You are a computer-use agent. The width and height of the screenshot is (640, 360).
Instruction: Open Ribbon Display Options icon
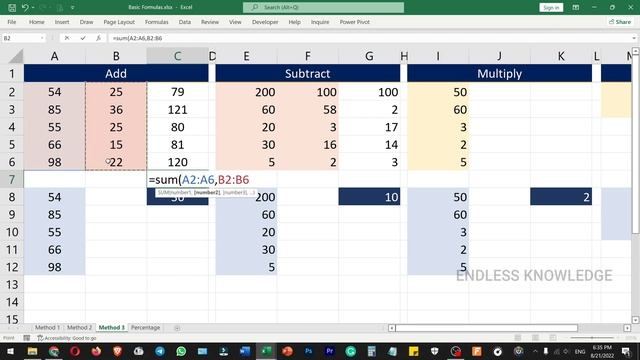576,7
